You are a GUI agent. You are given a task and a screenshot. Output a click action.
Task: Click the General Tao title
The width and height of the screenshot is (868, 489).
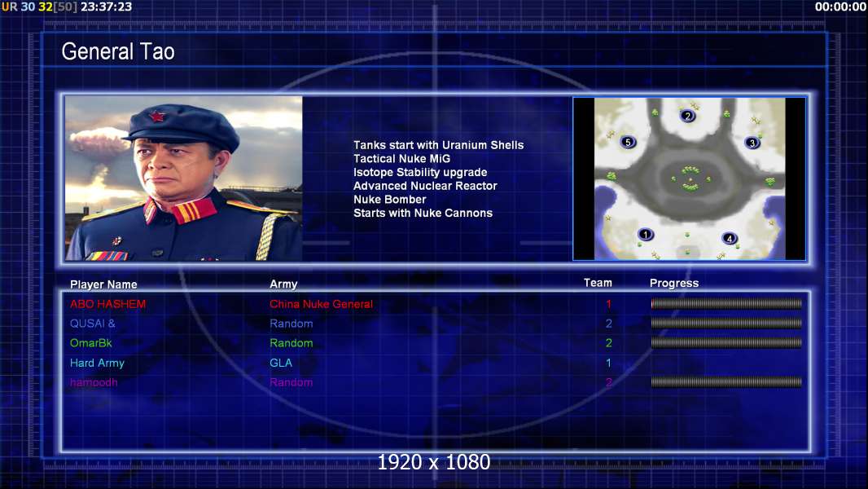(118, 51)
